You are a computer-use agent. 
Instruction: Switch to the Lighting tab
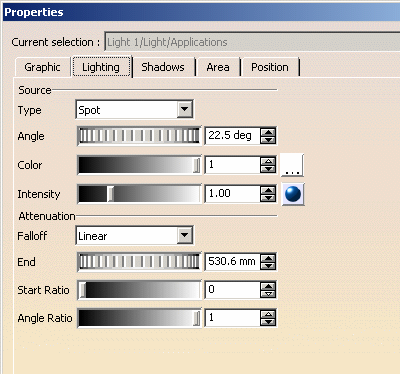point(101,67)
